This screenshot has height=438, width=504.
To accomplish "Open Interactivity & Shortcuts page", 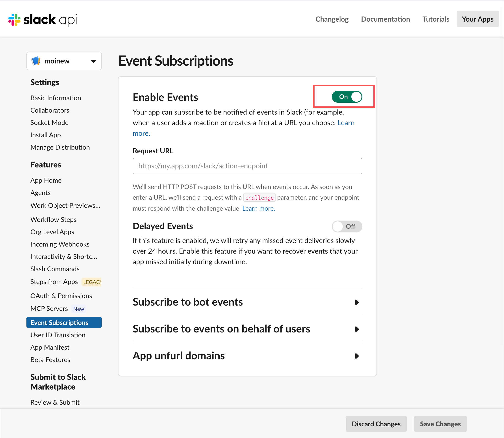I will click(x=64, y=257).
